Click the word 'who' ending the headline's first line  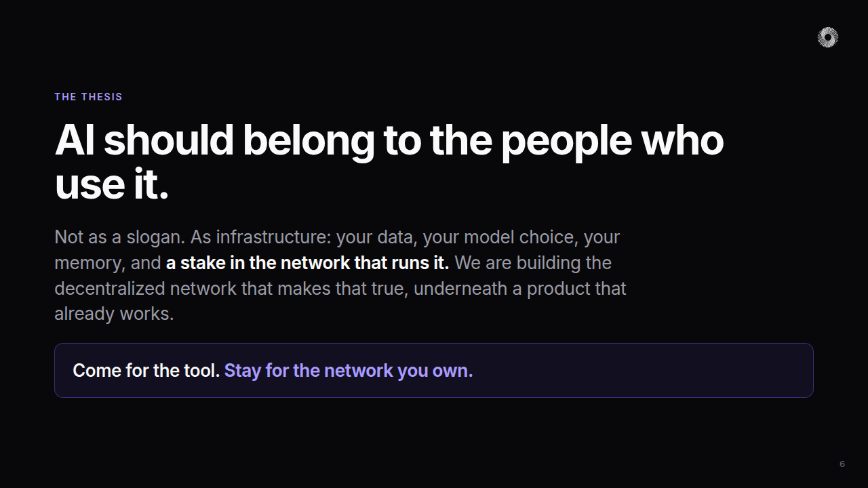point(683,140)
